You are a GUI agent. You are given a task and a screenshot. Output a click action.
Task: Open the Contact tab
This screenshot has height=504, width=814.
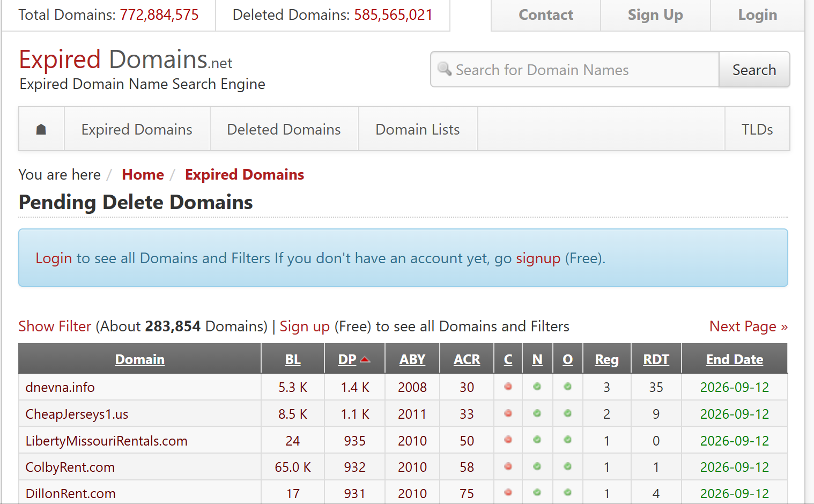(x=546, y=15)
